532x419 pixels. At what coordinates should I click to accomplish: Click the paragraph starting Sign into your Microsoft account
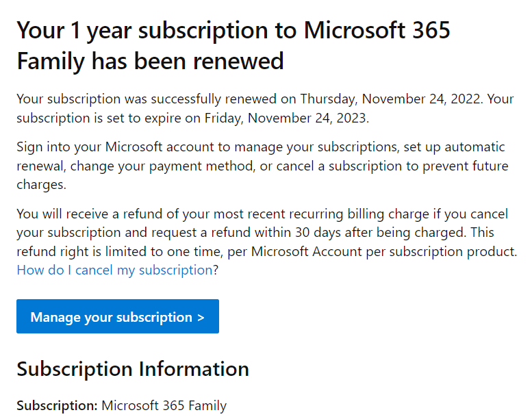tap(262, 166)
